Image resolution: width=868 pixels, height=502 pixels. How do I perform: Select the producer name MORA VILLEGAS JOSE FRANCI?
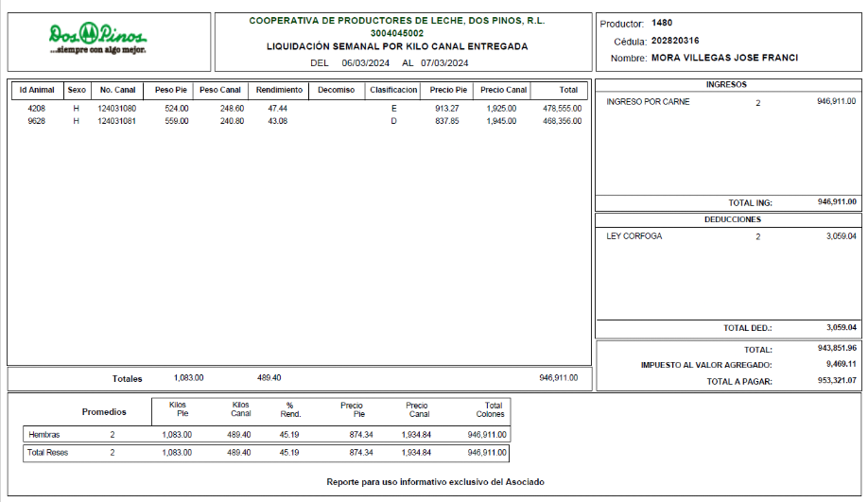tap(724, 58)
